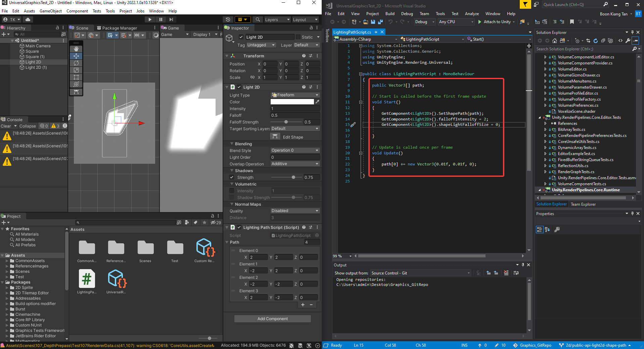Open Overlap Operation Additive dropdown

tap(295, 164)
